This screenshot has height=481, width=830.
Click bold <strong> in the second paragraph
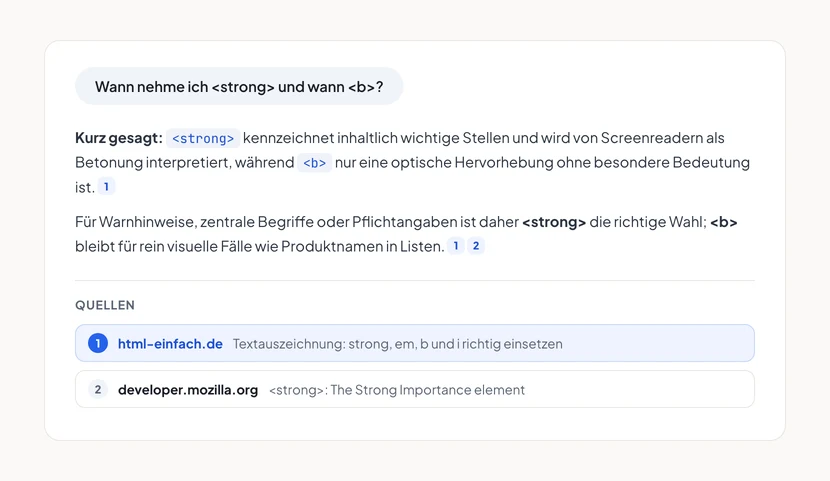pos(554,222)
